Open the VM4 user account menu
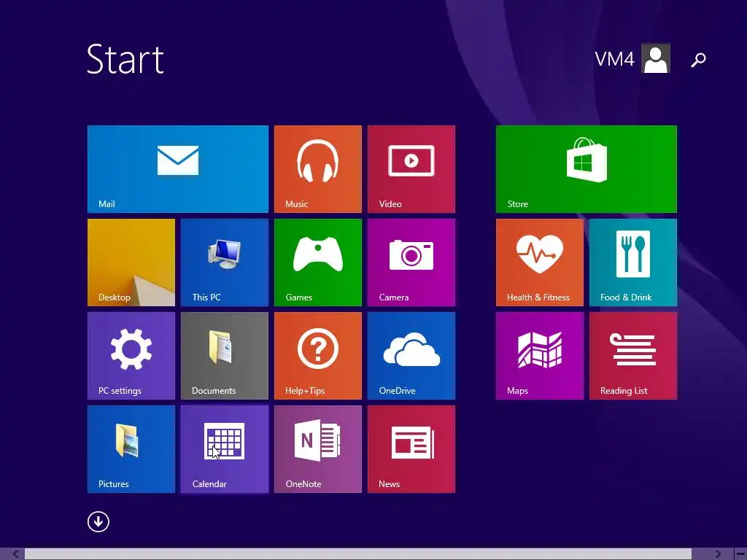This screenshot has height=560, width=747. point(632,58)
